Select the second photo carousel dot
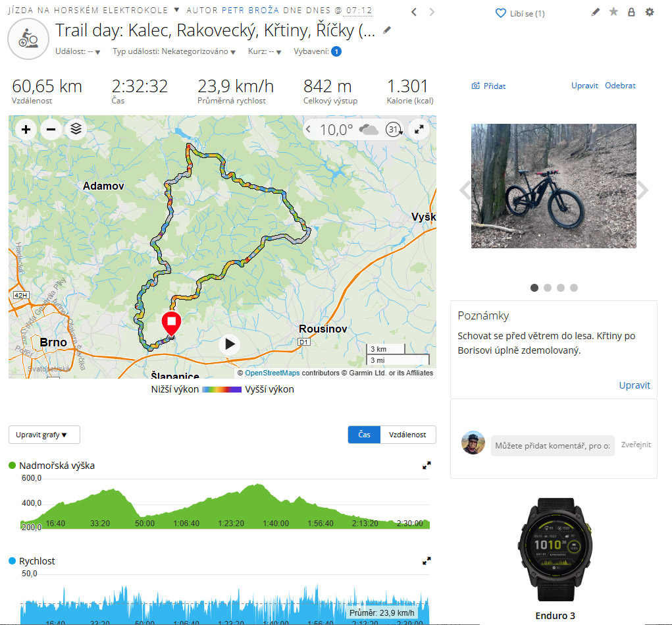This screenshot has width=672, height=625. [548, 288]
